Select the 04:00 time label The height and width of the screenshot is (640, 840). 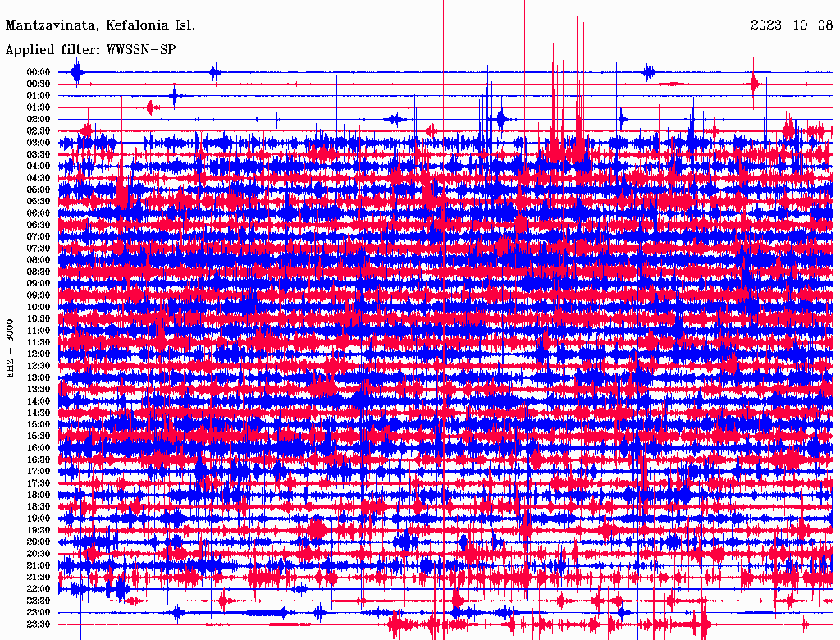39,167
